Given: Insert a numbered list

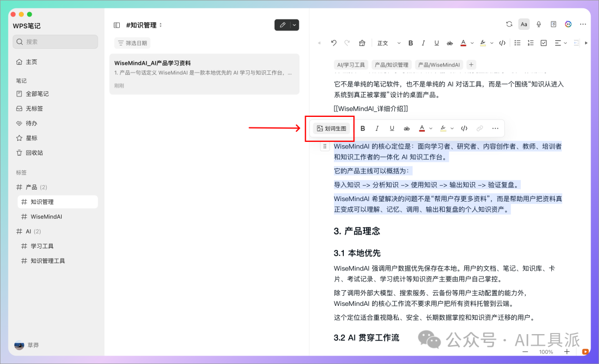Looking at the screenshot, I should pos(531,43).
